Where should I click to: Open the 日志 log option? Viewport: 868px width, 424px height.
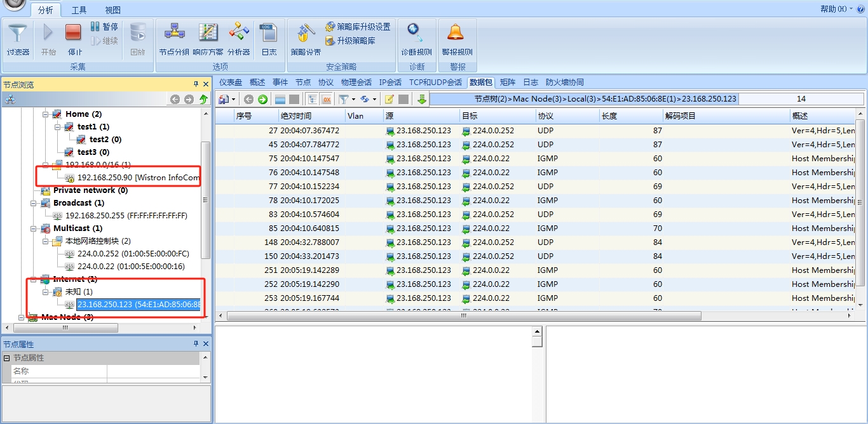[x=269, y=39]
